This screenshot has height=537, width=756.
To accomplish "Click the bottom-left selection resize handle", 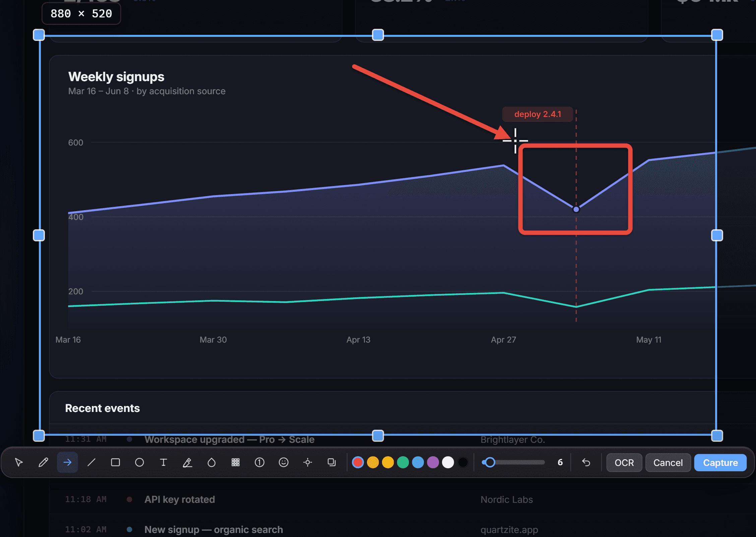I will [39, 436].
